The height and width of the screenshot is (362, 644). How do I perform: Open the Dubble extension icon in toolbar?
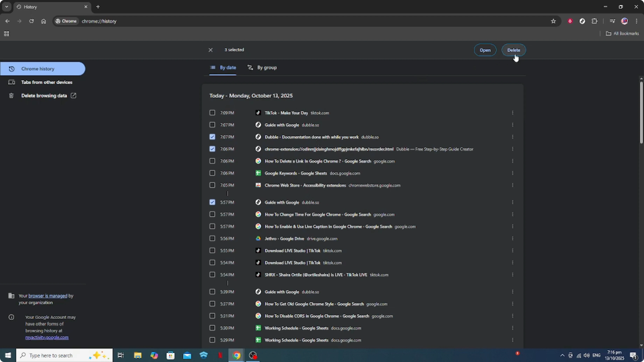click(x=582, y=21)
